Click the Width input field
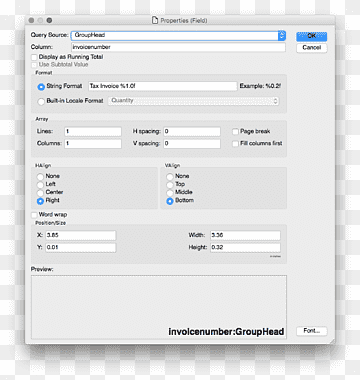360x380 pixels. coord(245,235)
